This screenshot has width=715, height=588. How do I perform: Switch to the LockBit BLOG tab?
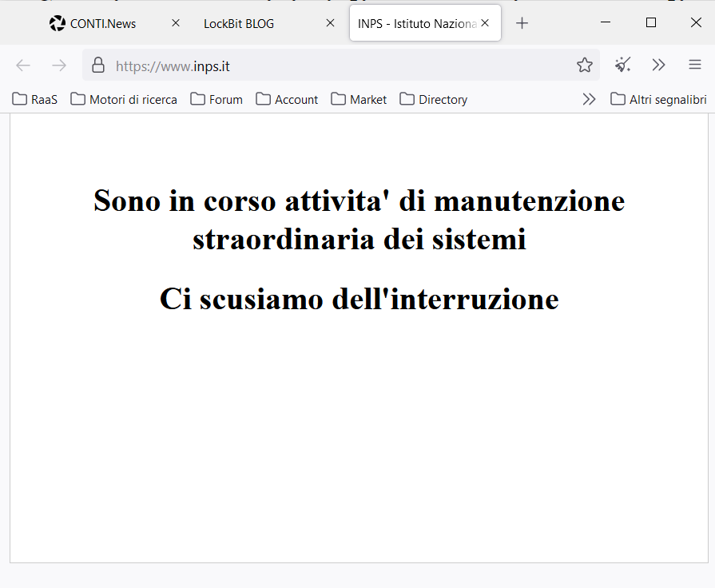[238, 23]
